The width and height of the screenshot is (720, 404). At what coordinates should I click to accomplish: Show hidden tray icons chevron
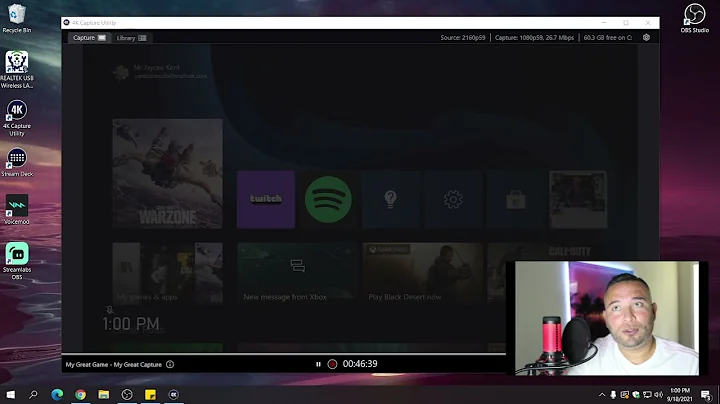[x=602, y=394]
